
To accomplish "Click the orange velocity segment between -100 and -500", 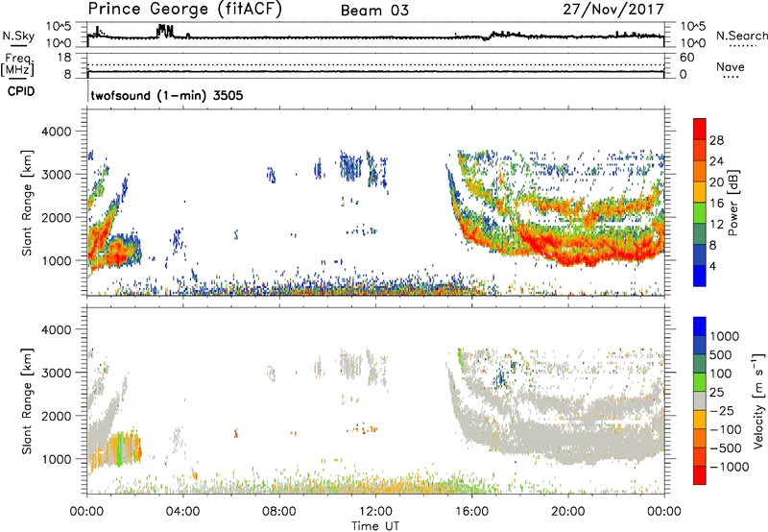I will (x=700, y=438).
